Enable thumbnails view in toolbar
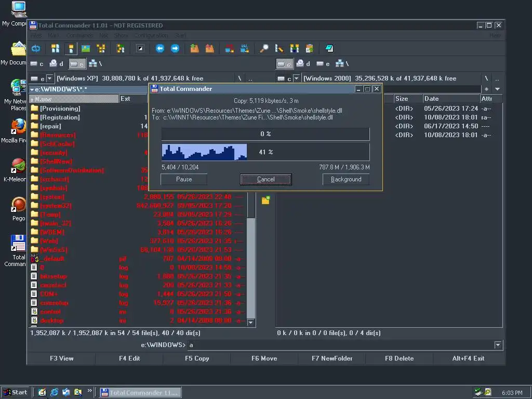The width and height of the screenshot is (532, 399). tap(86, 48)
